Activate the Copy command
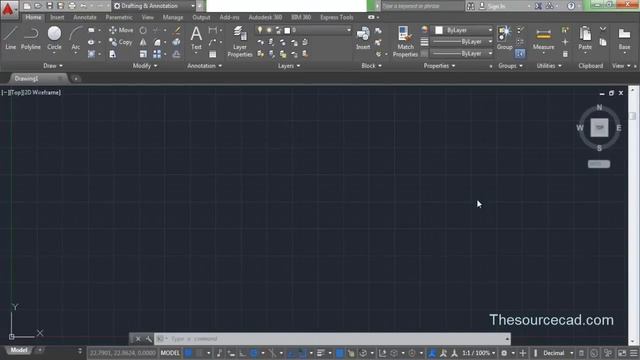 [x=121, y=42]
